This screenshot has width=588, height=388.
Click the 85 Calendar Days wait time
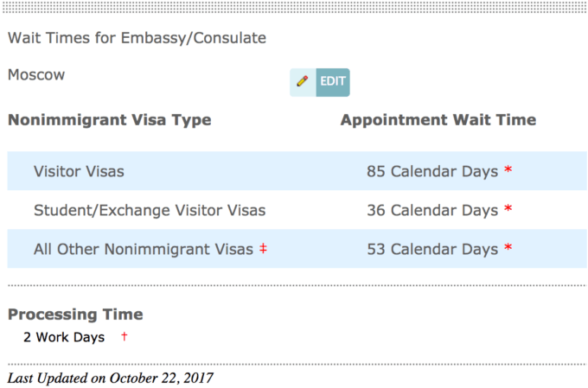point(432,171)
